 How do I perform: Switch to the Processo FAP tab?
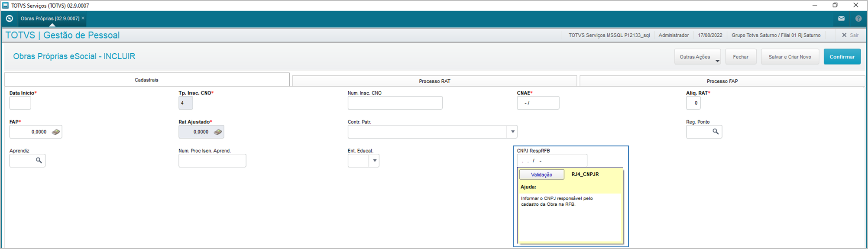coord(722,81)
